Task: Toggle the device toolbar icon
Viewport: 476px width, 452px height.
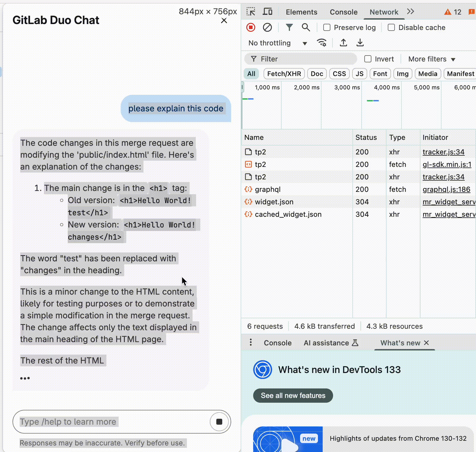Action: pos(267,12)
